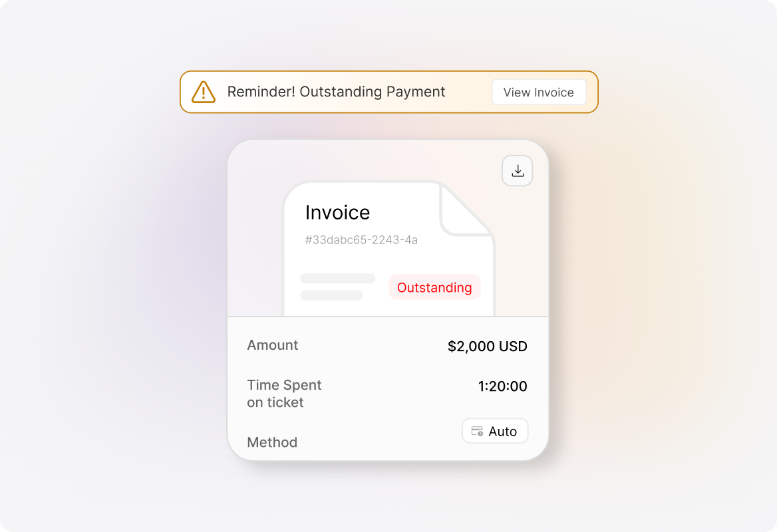Open the invoice by clicking its title
This screenshot has width=777, height=532.
337,212
